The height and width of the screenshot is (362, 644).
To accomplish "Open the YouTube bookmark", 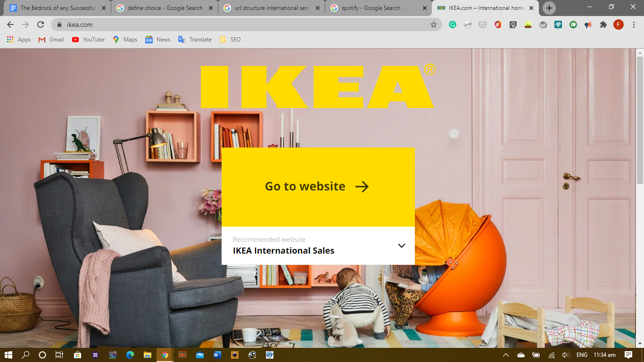I will point(88,40).
